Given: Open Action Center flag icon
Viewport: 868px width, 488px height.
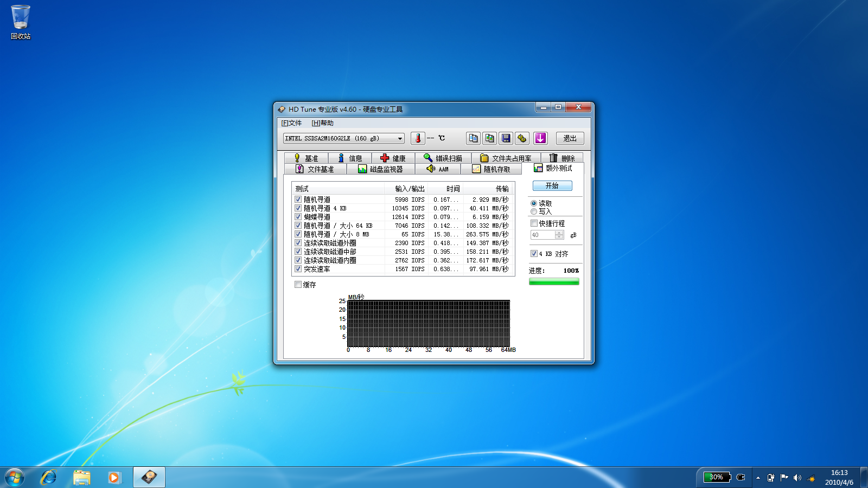Looking at the screenshot, I should pyautogui.click(x=784, y=477).
